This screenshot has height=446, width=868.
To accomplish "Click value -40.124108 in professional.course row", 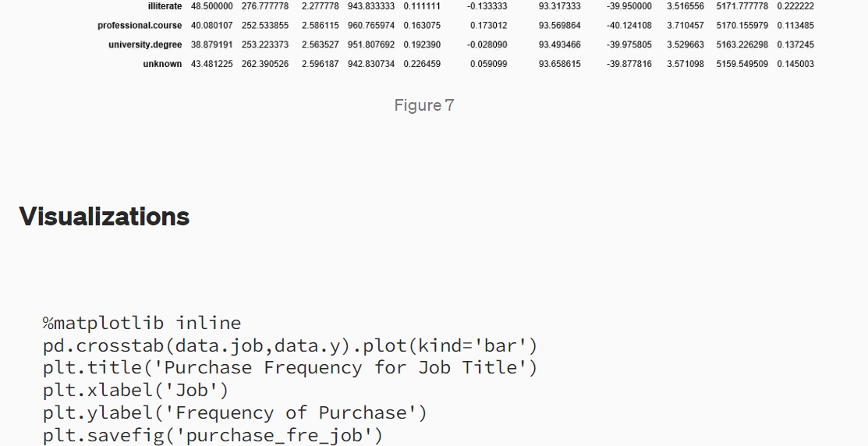I will (x=629, y=26).
